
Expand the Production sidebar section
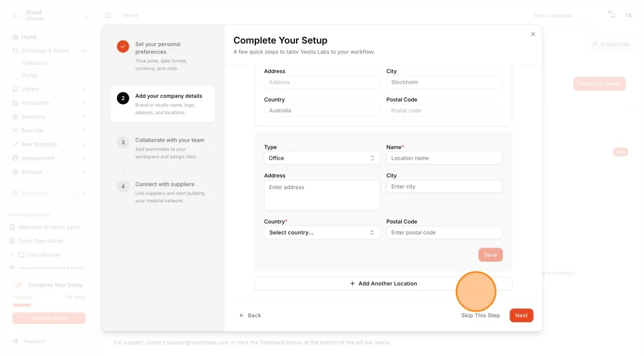click(84, 103)
